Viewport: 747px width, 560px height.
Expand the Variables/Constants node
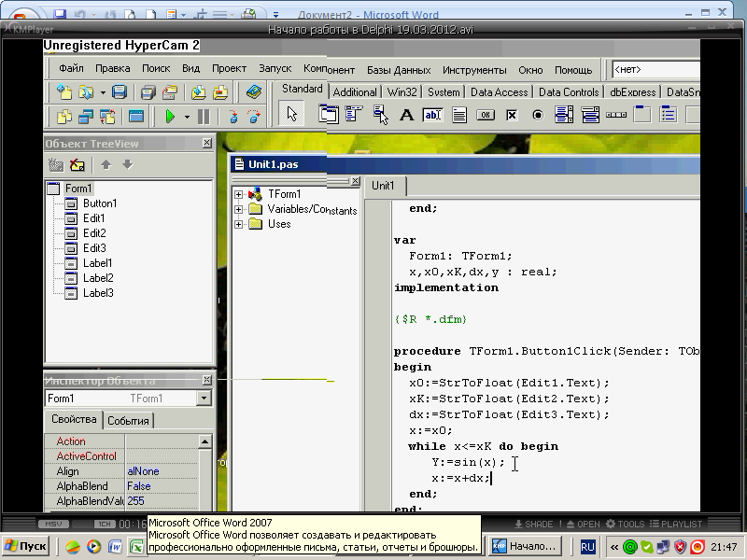click(238, 209)
